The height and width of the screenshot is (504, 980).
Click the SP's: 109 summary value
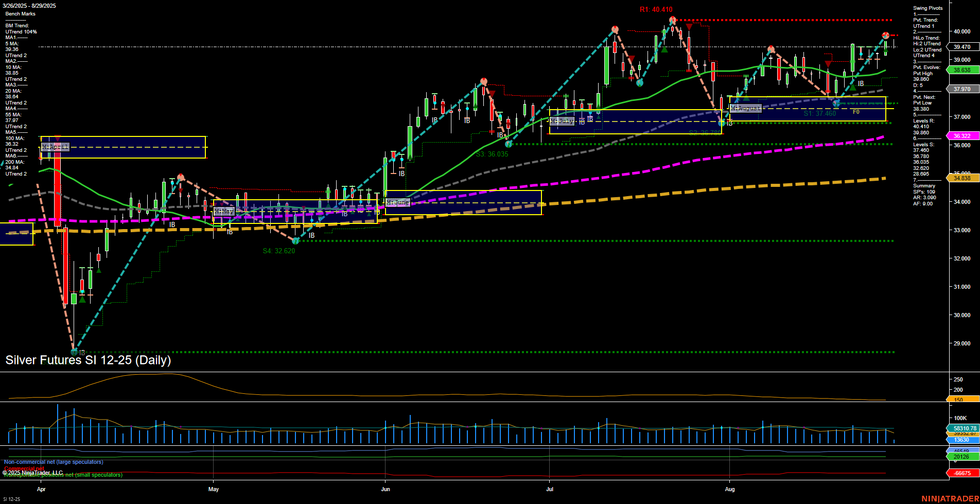pos(924,192)
